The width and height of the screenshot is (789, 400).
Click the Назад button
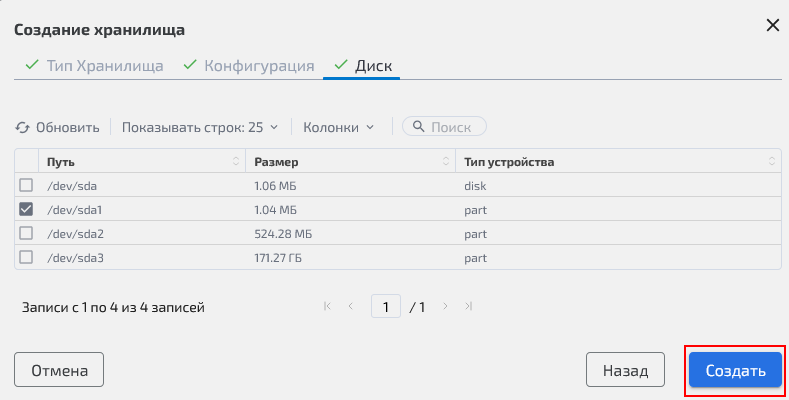point(625,370)
